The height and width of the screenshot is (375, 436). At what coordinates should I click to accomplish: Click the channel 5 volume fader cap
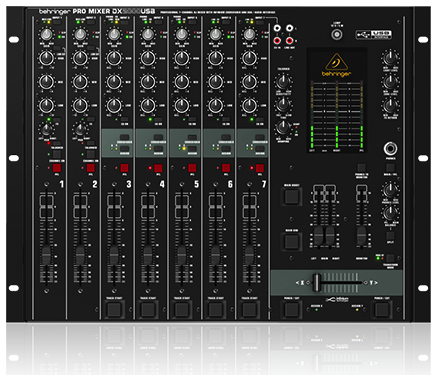point(182,255)
